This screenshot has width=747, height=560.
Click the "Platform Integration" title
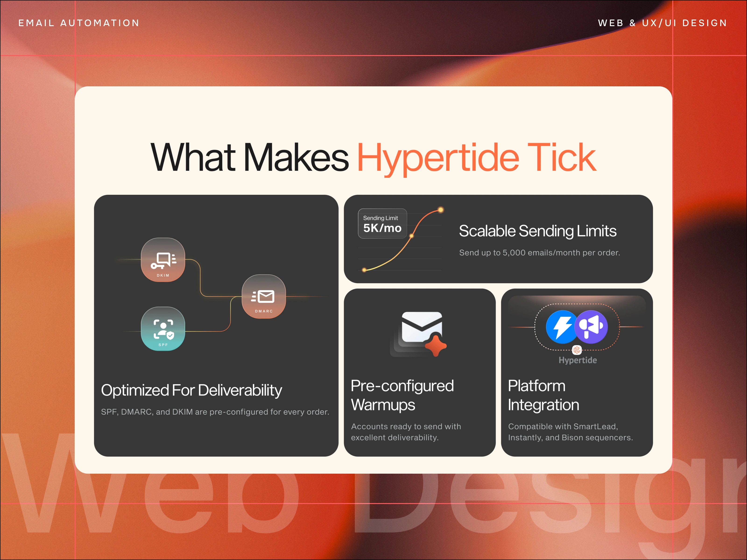point(543,395)
